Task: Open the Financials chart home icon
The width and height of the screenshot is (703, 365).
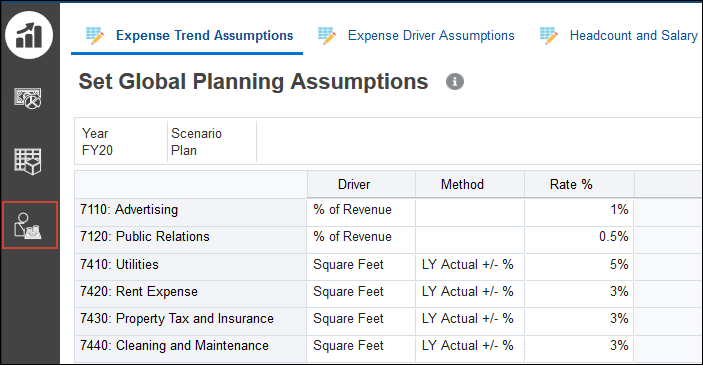Action: point(29,35)
